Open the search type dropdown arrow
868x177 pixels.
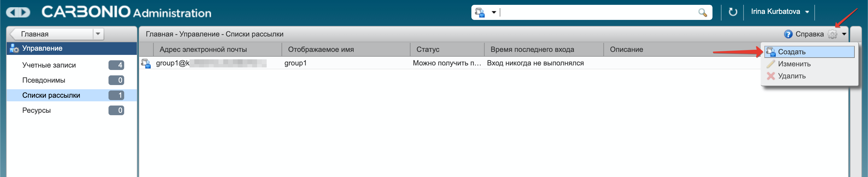[x=494, y=12]
